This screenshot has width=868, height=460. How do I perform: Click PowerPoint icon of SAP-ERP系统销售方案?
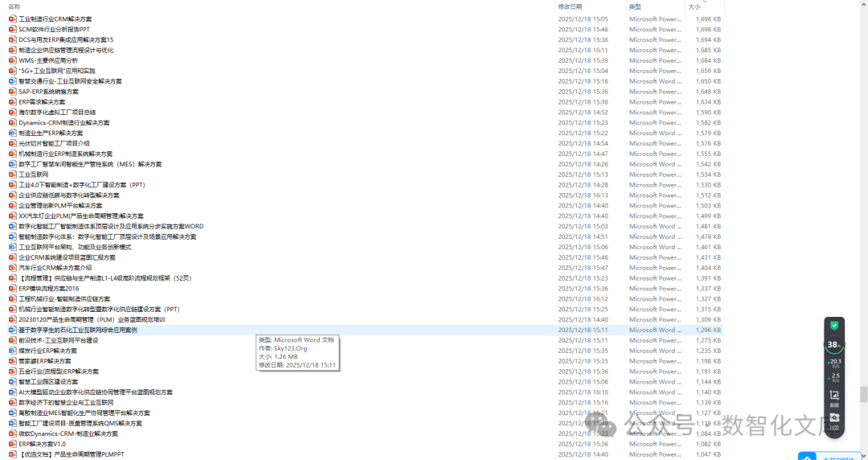[13, 92]
